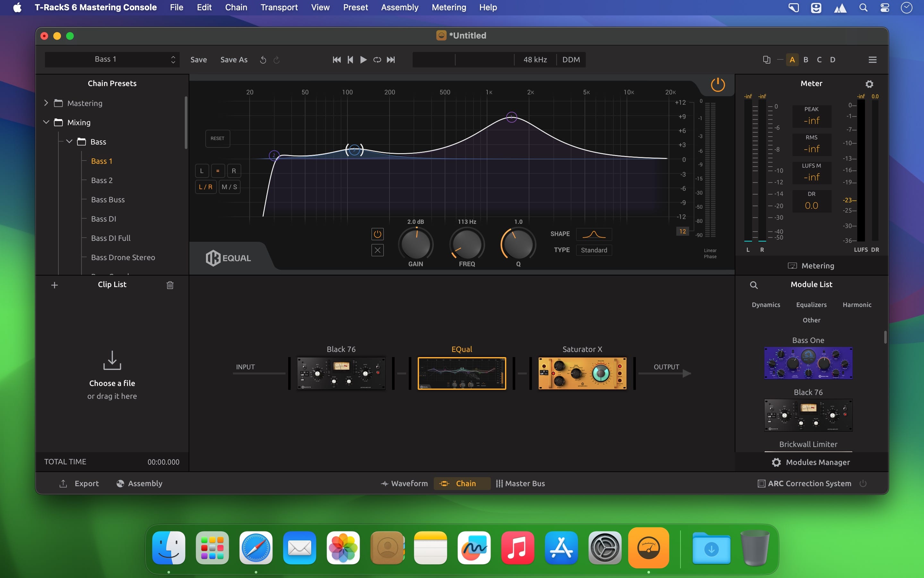Open Safari from the Dock

[x=256, y=547]
